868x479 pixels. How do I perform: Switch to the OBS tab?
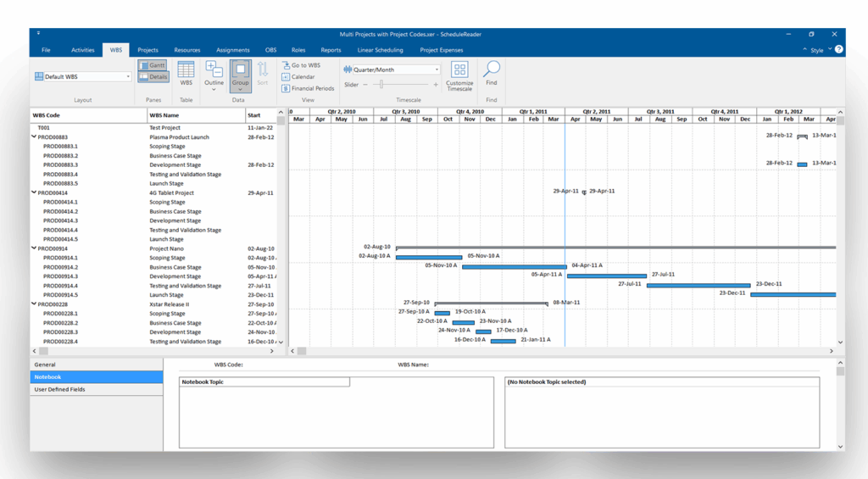[270, 50]
